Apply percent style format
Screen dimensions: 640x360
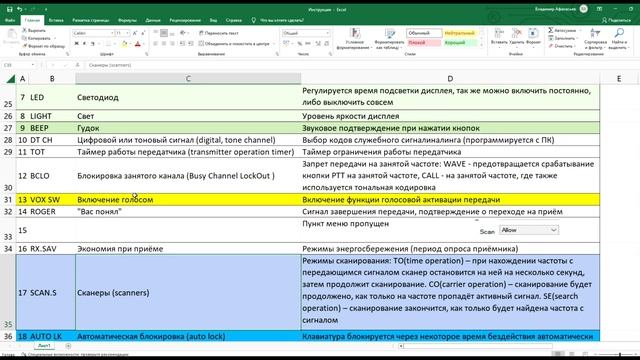point(300,44)
